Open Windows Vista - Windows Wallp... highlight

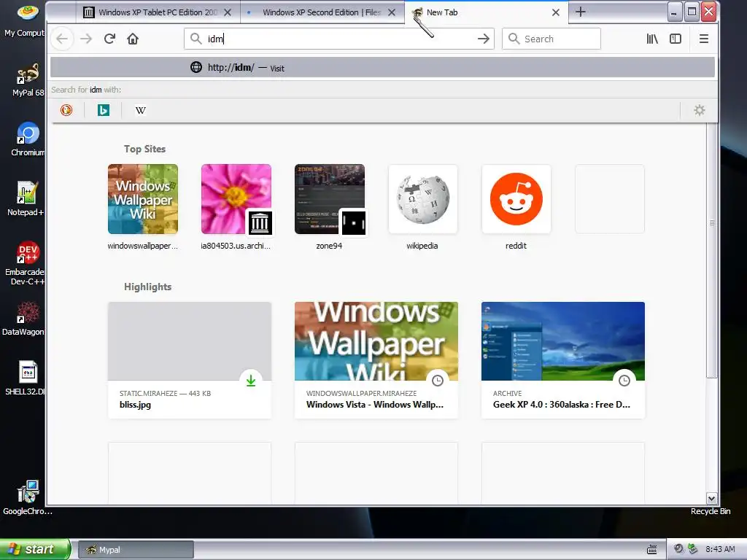pos(376,360)
